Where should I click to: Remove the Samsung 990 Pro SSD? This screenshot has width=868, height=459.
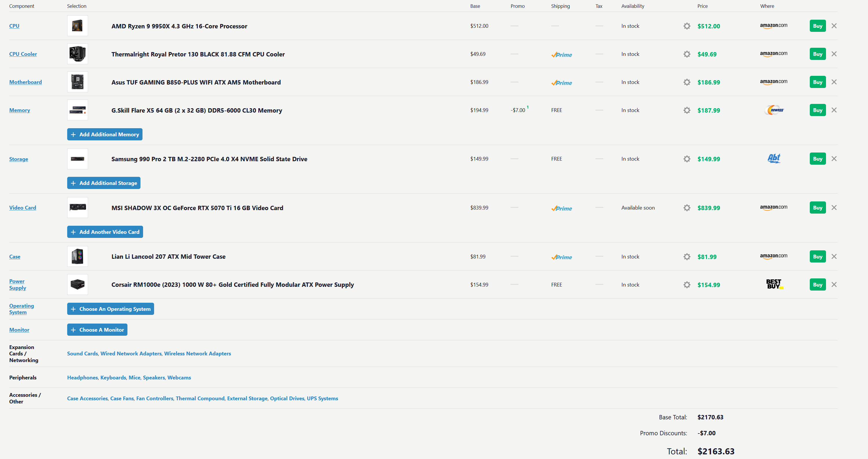point(834,159)
